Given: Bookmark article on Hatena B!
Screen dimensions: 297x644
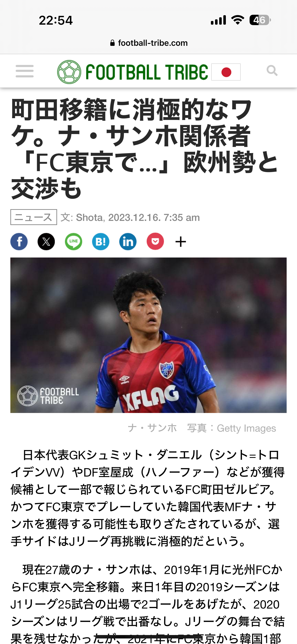Looking at the screenshot, I should [x=101, y=241].
